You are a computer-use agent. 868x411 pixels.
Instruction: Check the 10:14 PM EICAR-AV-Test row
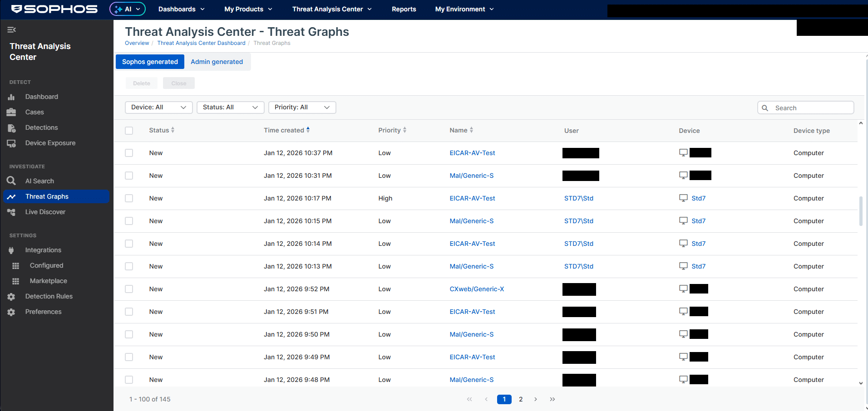129,244
